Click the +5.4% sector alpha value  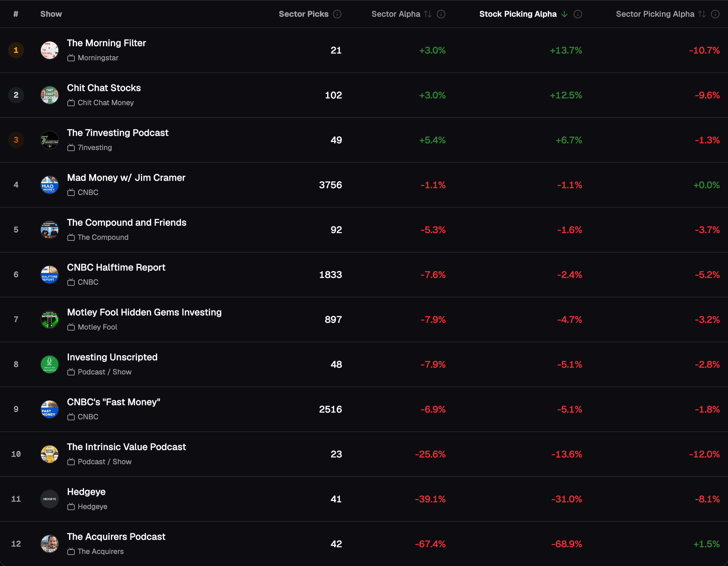tap(432, 140)
